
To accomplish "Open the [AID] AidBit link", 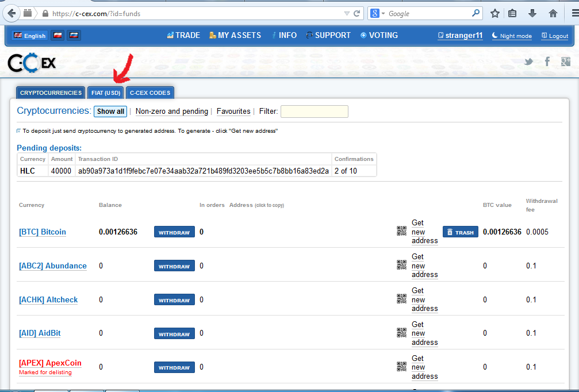I will tap(40, 333).
